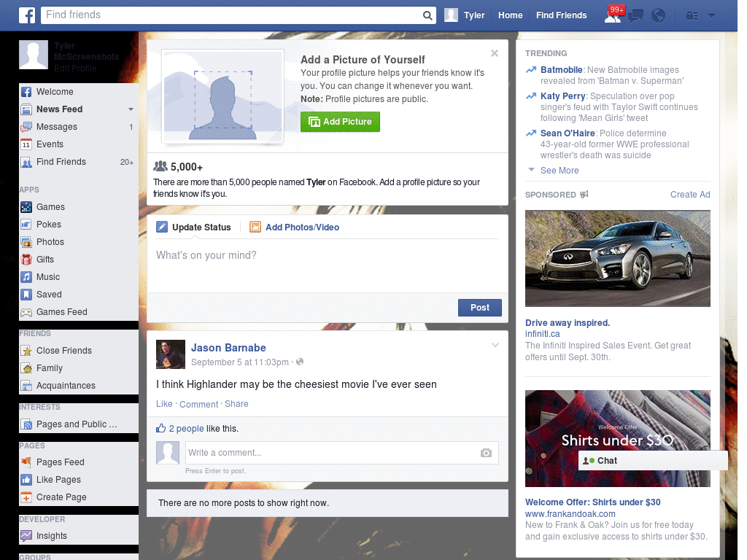This screenshot has width=747, height=560.
Task: Click www.frankandoak.com ad link
Action: click(570, 514)
